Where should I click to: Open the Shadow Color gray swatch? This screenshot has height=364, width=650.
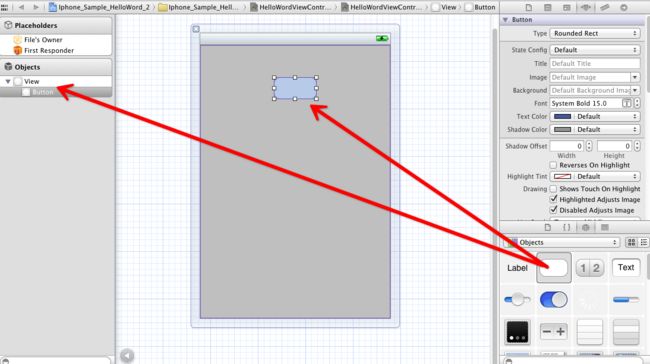tap(562, 129)
